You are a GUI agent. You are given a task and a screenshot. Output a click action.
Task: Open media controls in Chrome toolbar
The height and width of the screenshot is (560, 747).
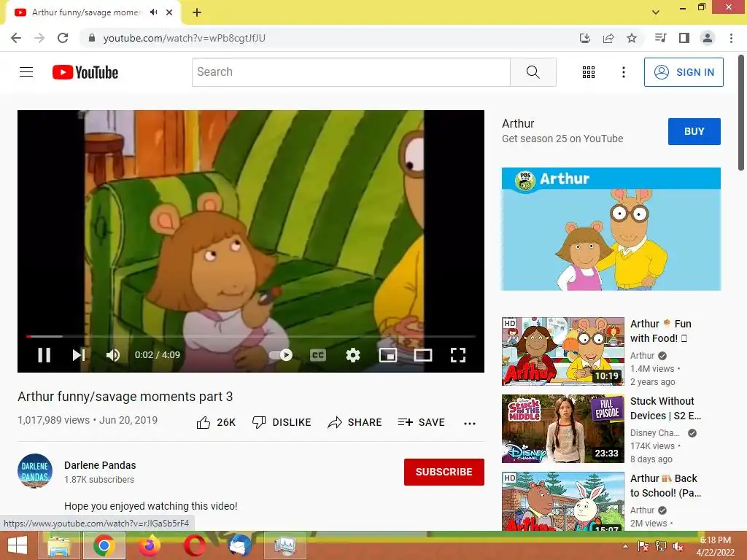(660, 38)
